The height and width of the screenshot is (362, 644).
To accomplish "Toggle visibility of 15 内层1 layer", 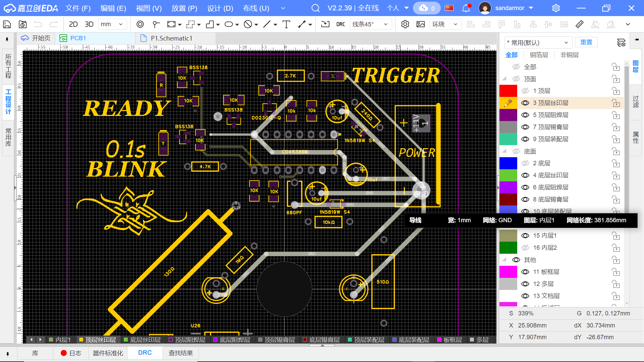I will coord(525,236).
